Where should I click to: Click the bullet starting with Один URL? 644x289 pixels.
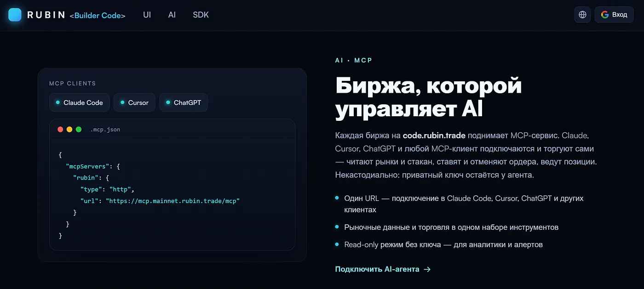463,204
